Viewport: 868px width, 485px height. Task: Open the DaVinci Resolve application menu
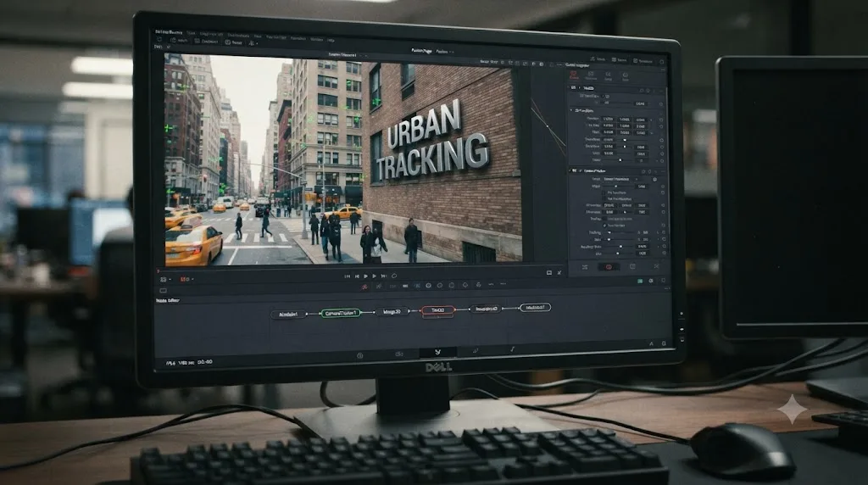[169, 32]
